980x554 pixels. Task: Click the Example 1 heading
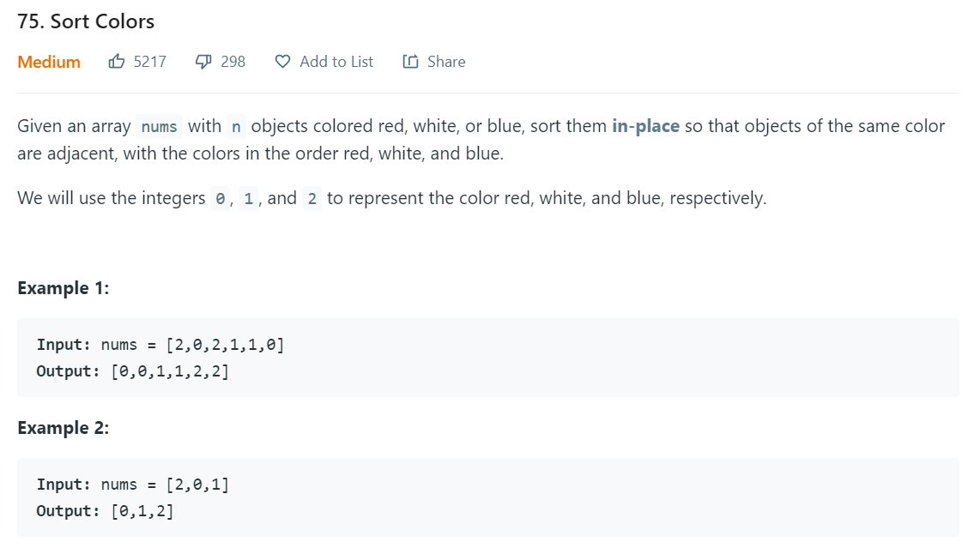pos(64,288)
